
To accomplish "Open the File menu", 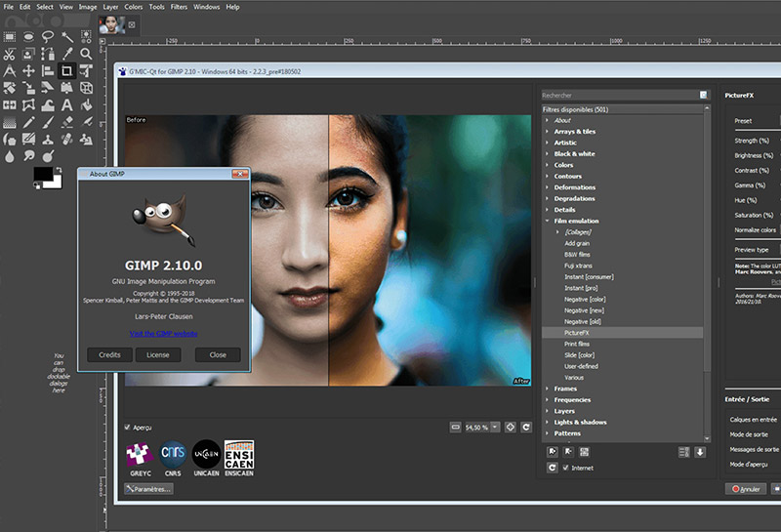I will click(9, 7).
